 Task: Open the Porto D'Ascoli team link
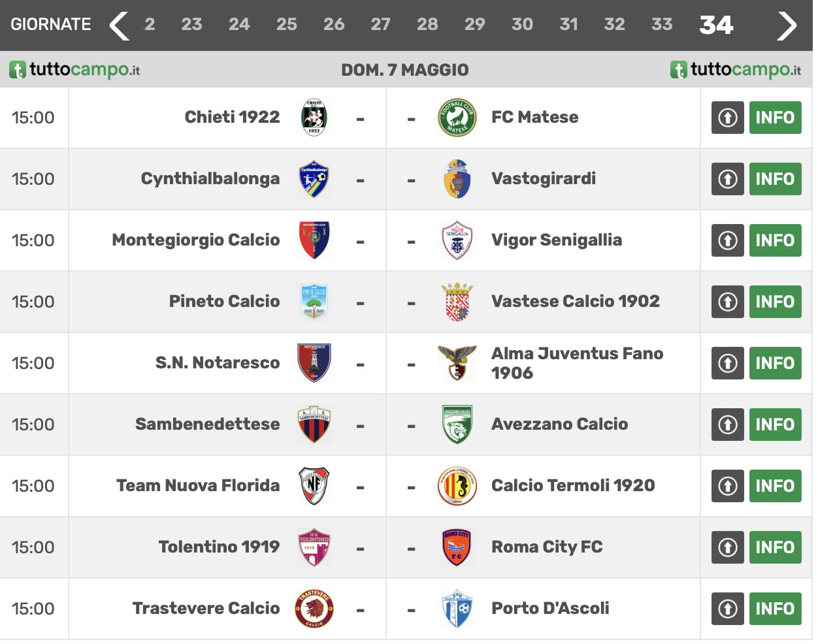(x=550, y=609)
